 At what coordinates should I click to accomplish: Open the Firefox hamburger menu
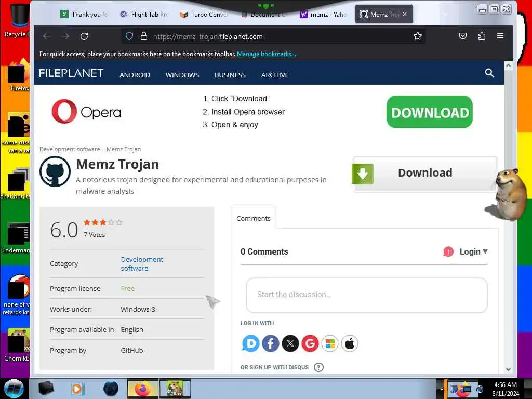(500, 36)
